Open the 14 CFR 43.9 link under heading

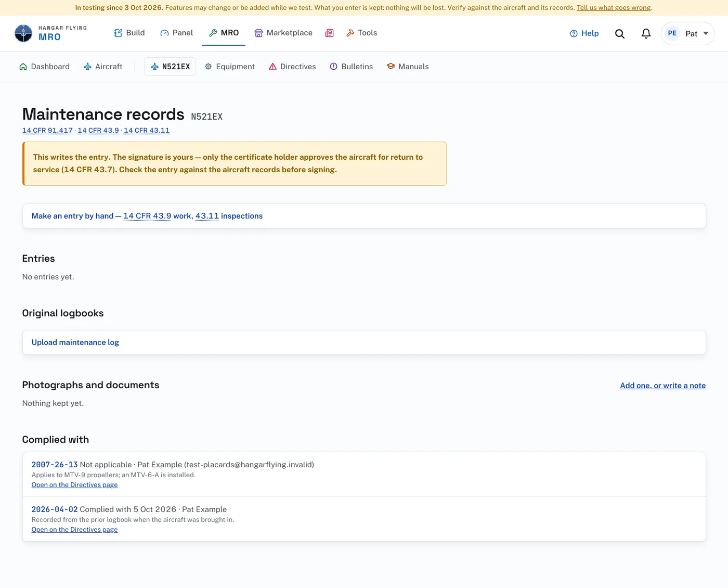tap(98, 130)
